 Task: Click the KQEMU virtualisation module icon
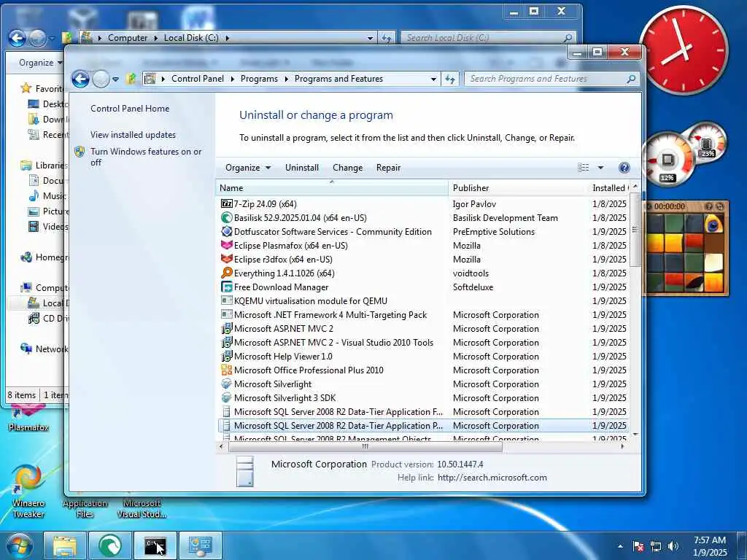pyautogui.click(x=227, y=300)
